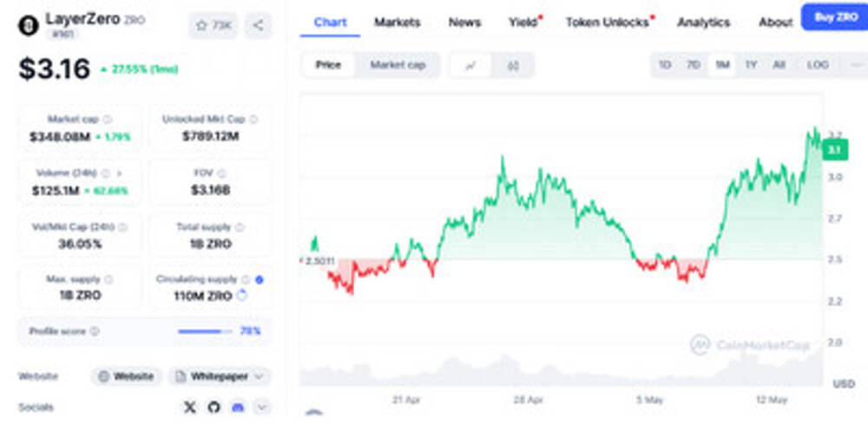Open the Token Unlocks tab

pyautogui.click(x=608, y=23)
